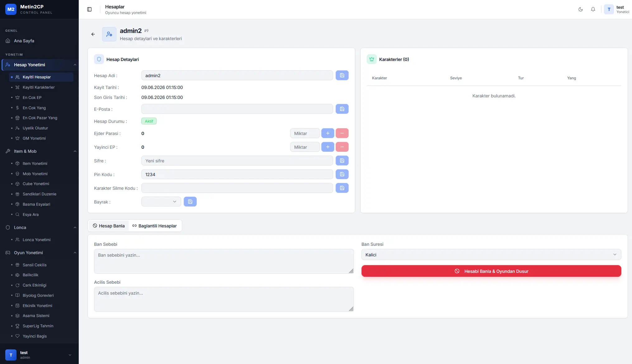Image resolution: width=632 pixels, height=364 pixels.
Task: Go to Uyelik Olustur
Action: click(x=41, y=128)
